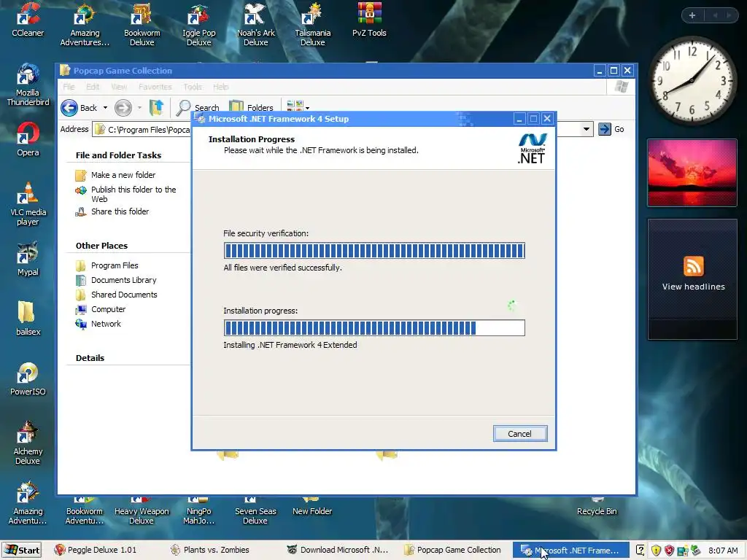The image size is (747, 560).
Task: Click the Installation progress bar
Action: [x=374, y=327]
